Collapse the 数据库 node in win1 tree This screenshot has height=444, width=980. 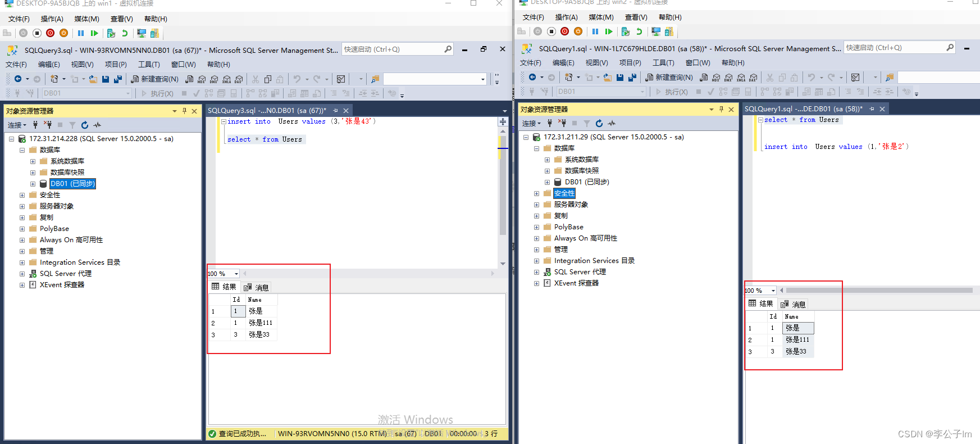[22, 150]
